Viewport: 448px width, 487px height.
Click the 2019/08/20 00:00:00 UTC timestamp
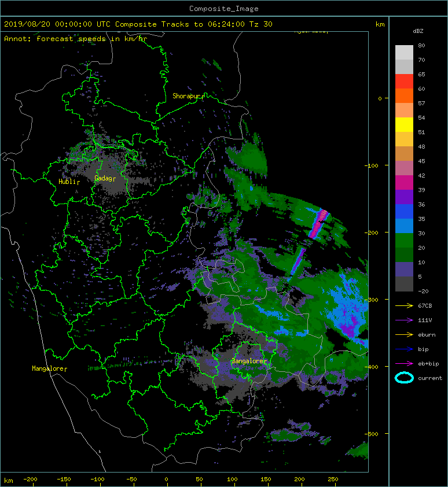[57, 24]
